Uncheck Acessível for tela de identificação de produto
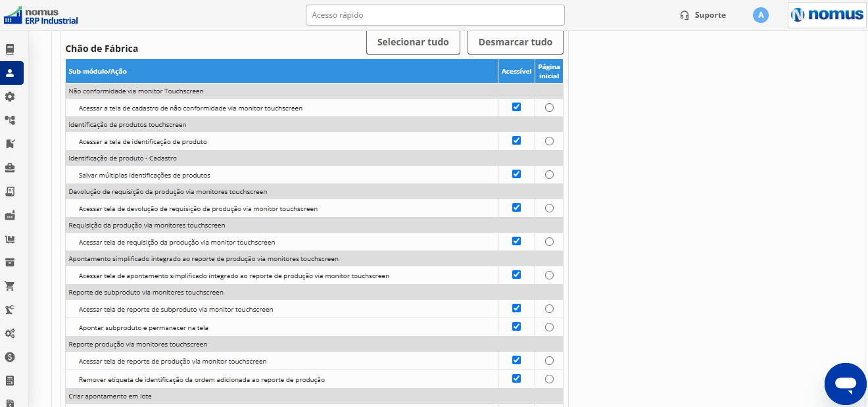Viewport: 868px width, 407px height. coord(516,141)
